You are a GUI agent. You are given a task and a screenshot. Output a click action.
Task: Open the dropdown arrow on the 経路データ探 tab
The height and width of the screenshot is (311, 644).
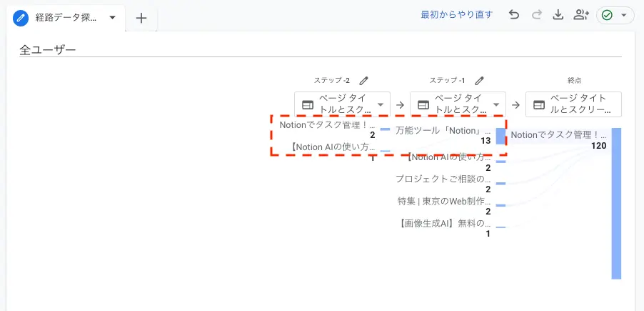[113, 18]
